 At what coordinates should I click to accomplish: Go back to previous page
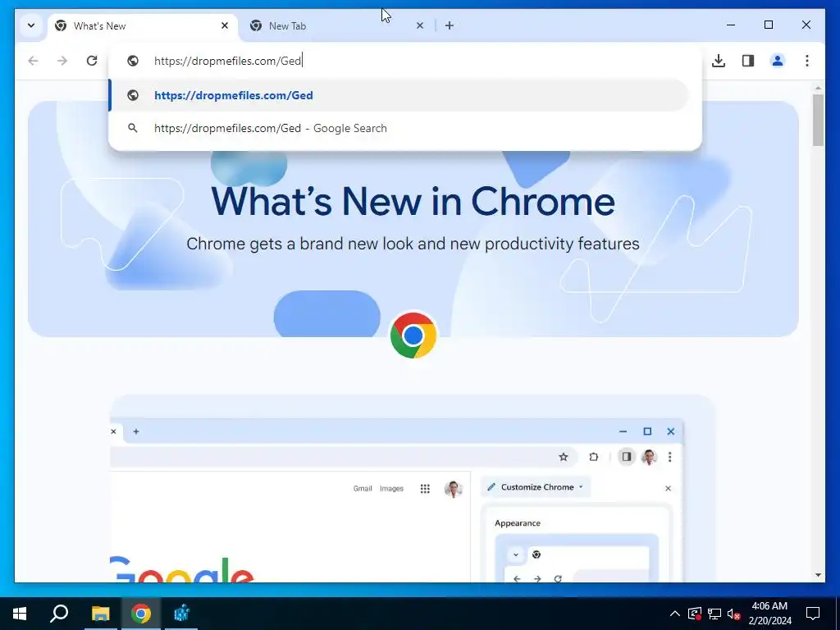[33, 61]
